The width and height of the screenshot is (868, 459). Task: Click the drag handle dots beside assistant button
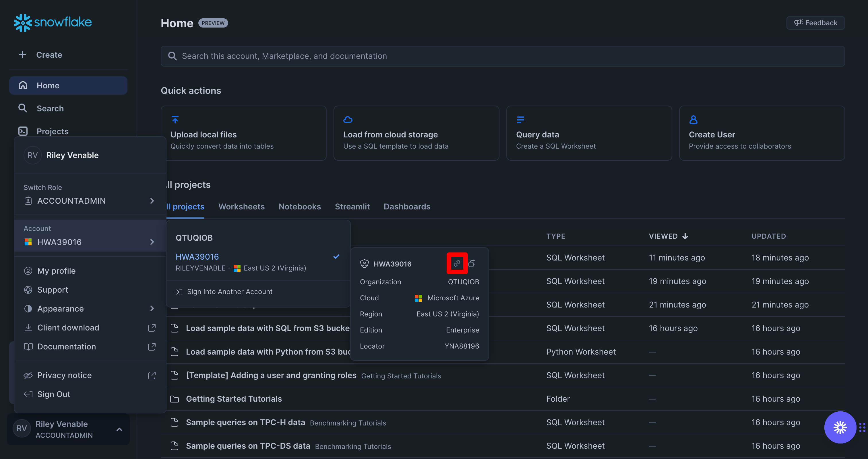(x=862, y=427)
